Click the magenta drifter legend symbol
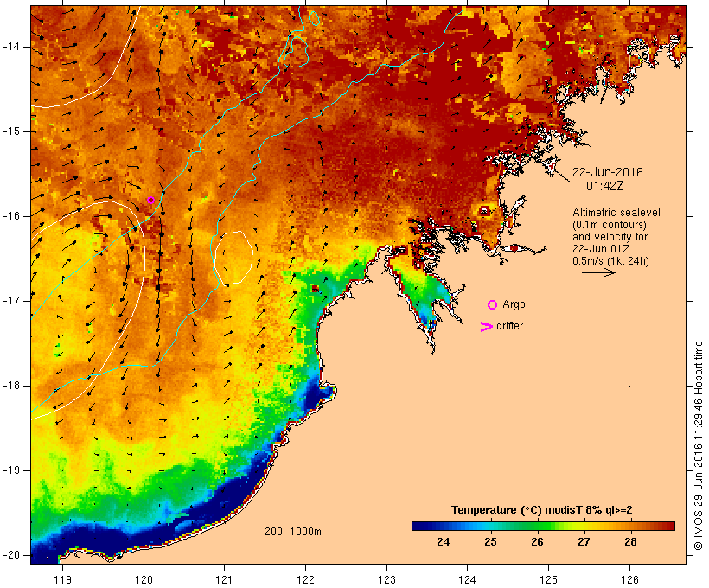 click(x=487, y=327)
